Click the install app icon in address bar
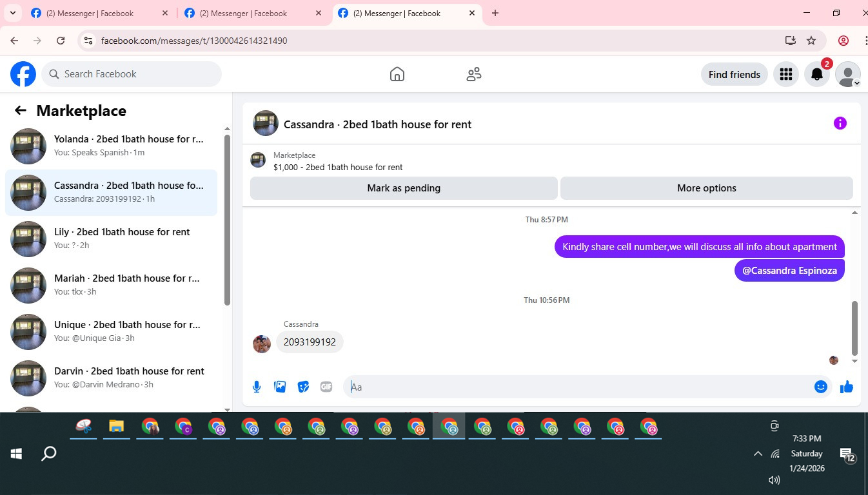This screenshot has width=868, height=495. coord(791,41)
